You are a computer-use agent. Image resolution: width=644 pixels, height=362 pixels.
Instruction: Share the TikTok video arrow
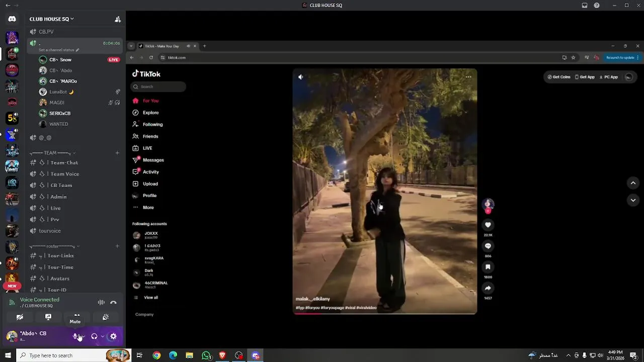488,288
